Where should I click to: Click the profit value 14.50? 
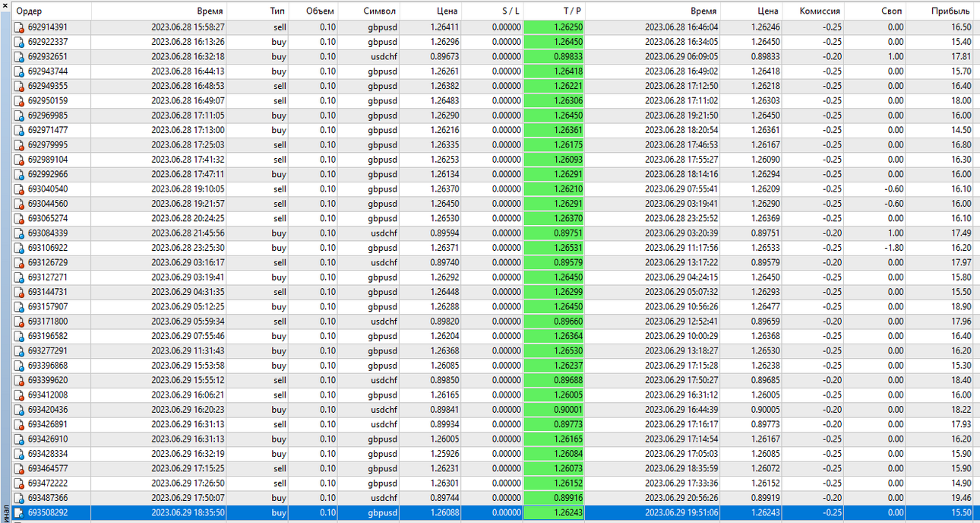961,131
